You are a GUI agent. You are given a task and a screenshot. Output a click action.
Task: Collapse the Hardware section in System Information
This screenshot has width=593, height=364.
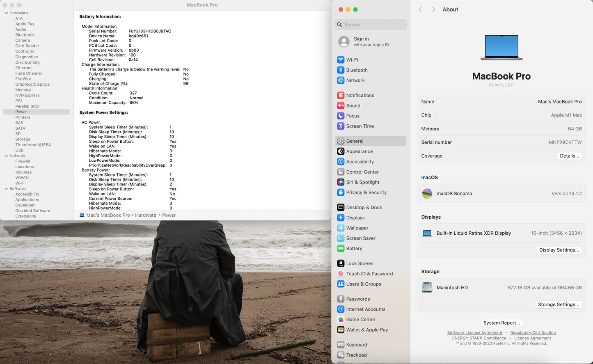click(6, 13)
